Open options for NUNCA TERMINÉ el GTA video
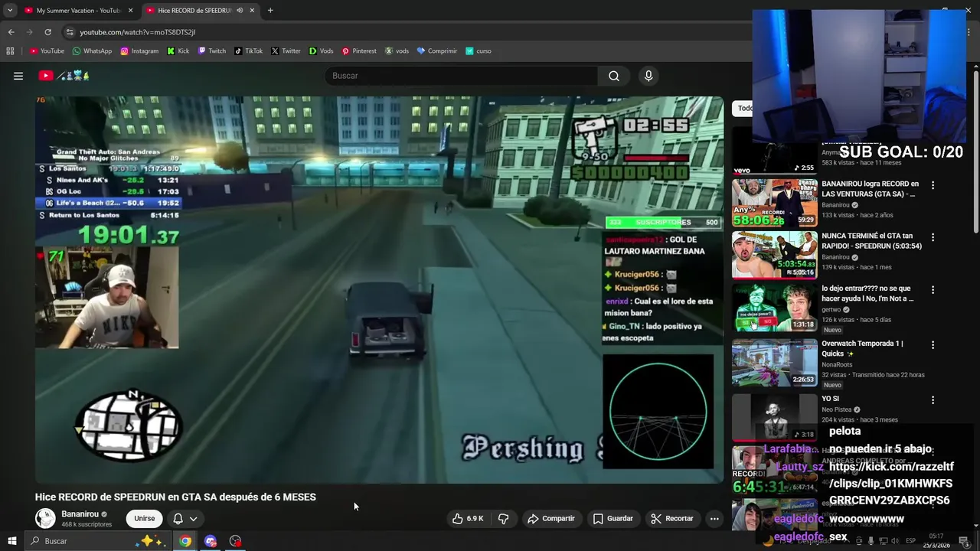 pos(933,237)
